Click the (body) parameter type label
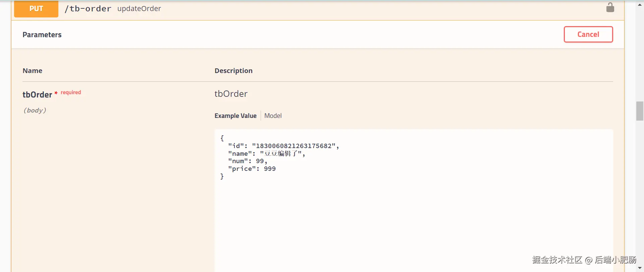Image resolution: width=644 pixels, height=272 pixels. point(35,110)
